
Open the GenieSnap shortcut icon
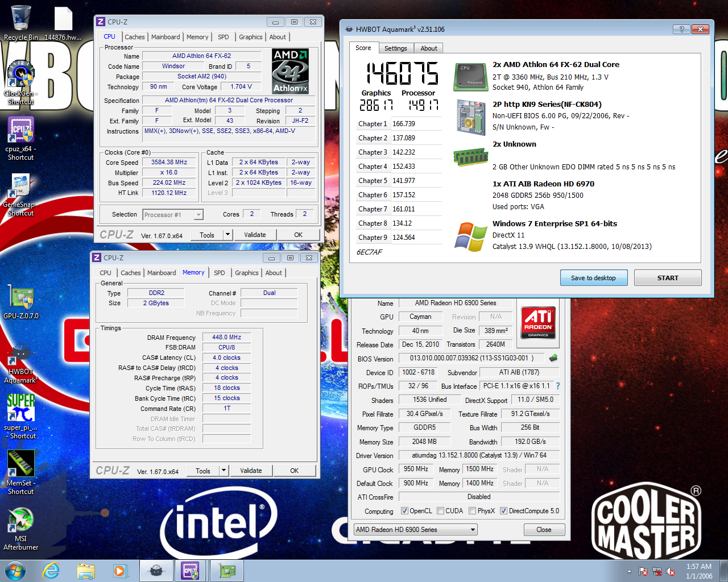tap(21, 194)
